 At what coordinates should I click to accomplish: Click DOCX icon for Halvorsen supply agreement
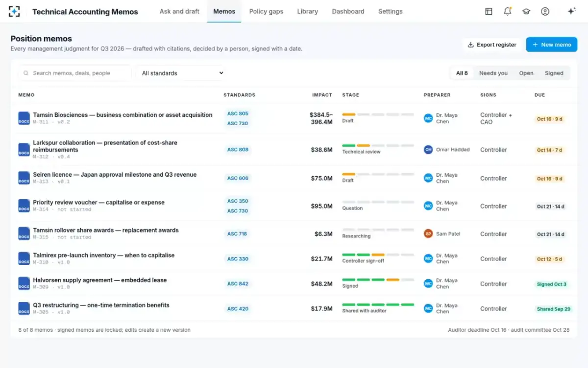tap(24, 284)
